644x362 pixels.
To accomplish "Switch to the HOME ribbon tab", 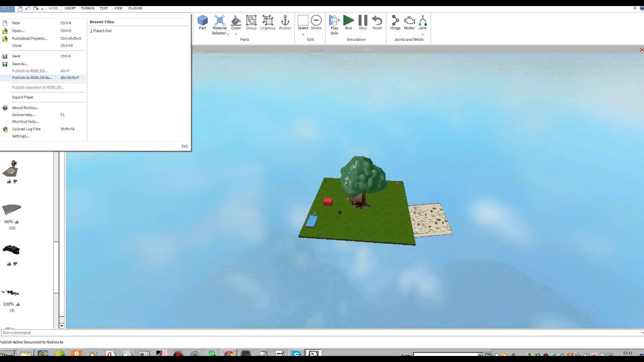I will [53, 9].
